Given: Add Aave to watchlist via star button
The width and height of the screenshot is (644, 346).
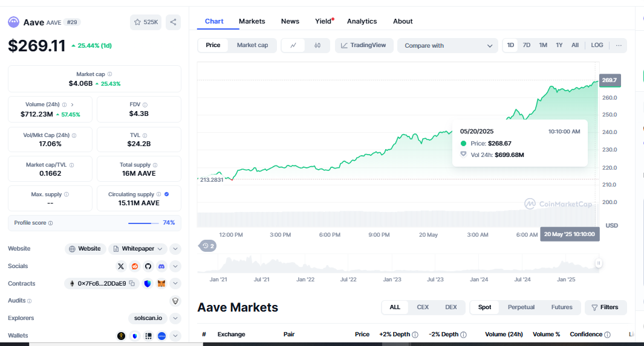Looking at the screenshot, I should pyautogui.click(x=146, y=22).
